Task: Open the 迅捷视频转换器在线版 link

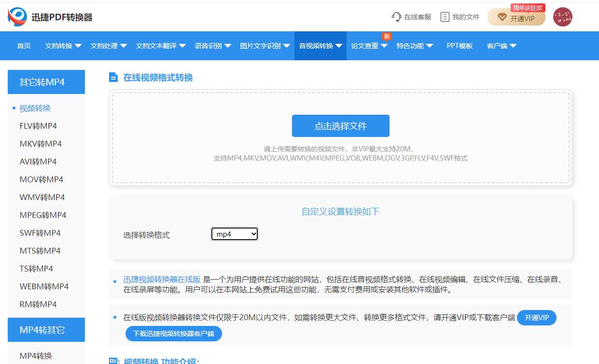Action: (x=162, y=279)
